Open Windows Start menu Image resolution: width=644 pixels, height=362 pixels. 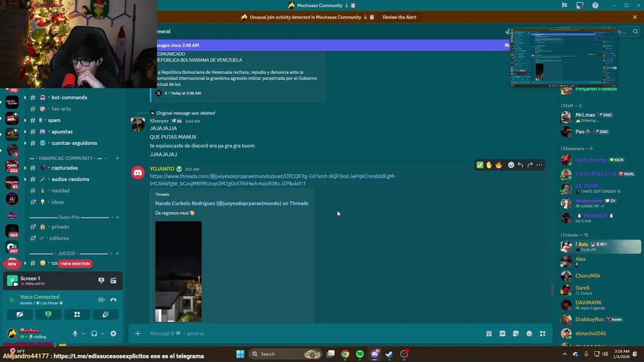point(240,354)
